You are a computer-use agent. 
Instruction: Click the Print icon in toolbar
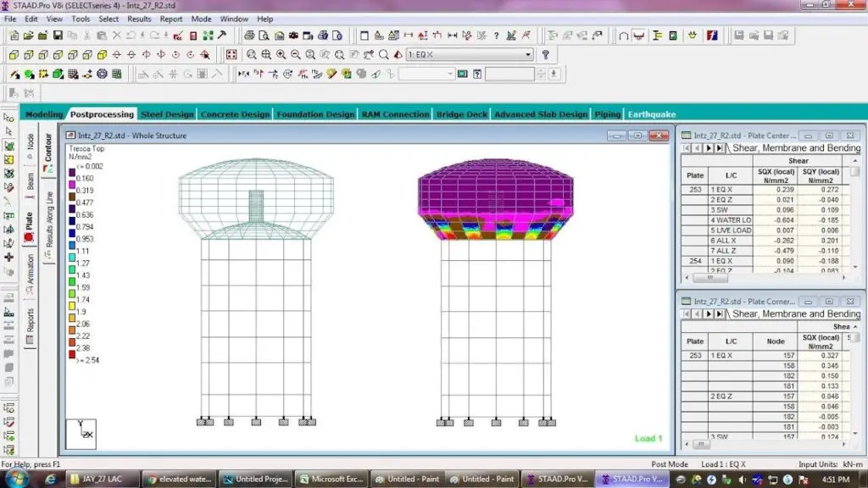pyautogui.click(x=249, y=36)
